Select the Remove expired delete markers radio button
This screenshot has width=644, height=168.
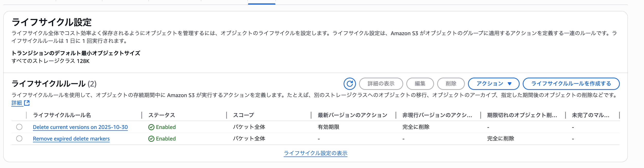[19, 138]
